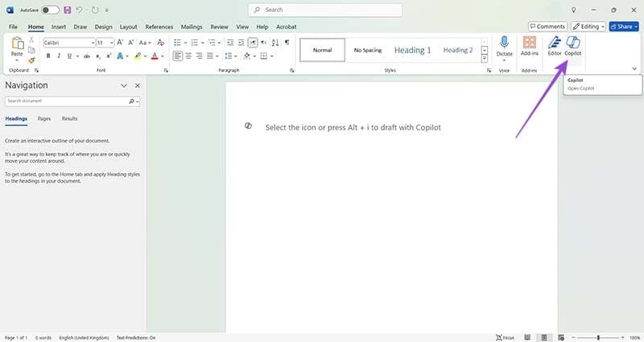Apply superscript formatting
The image size is (644, 342).
[109, 56]
